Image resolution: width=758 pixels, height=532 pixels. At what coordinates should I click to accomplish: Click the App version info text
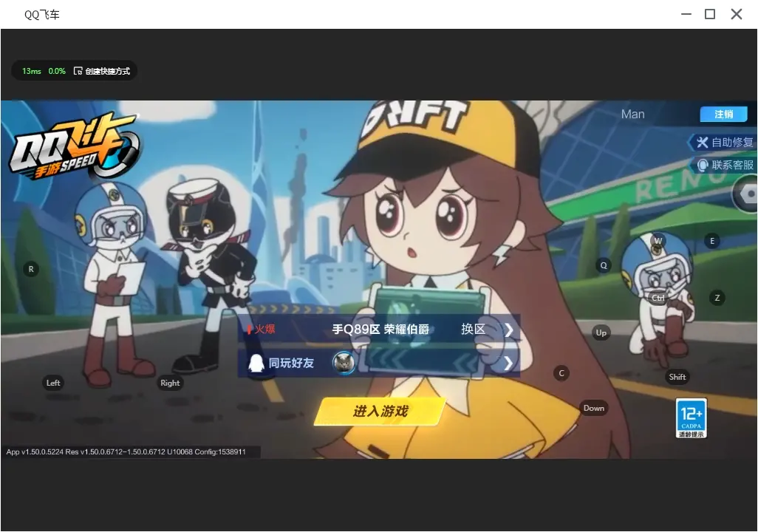click(126, 451)
